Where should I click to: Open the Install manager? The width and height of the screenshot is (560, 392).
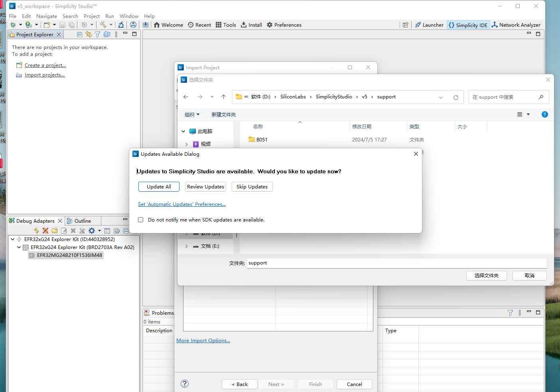coord(251,25)
